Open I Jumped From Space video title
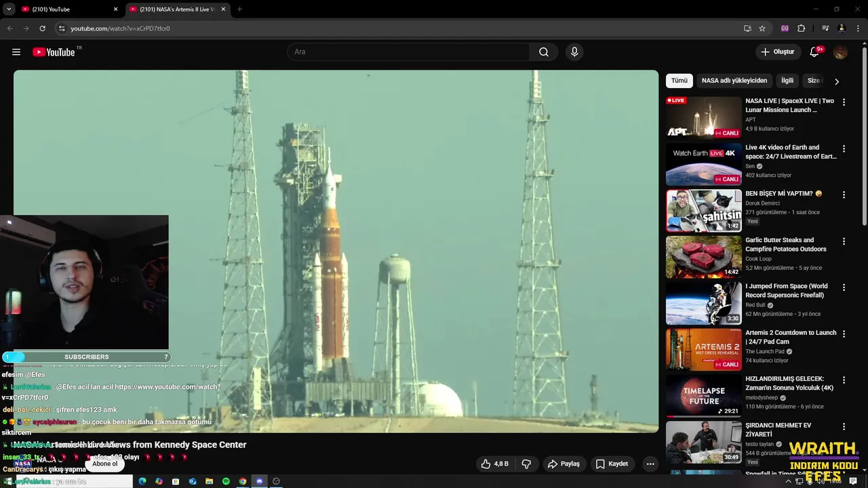Screen dimensions: 868x488 coord(787,291)
